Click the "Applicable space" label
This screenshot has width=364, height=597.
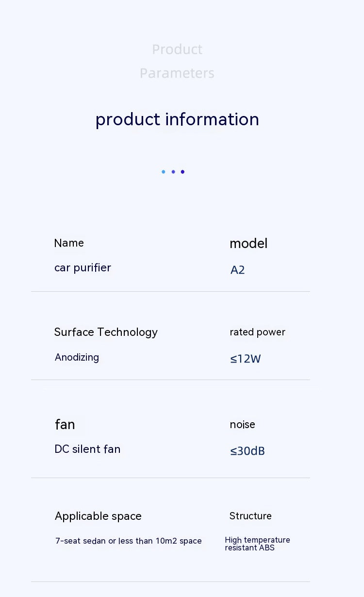point(98,516)
